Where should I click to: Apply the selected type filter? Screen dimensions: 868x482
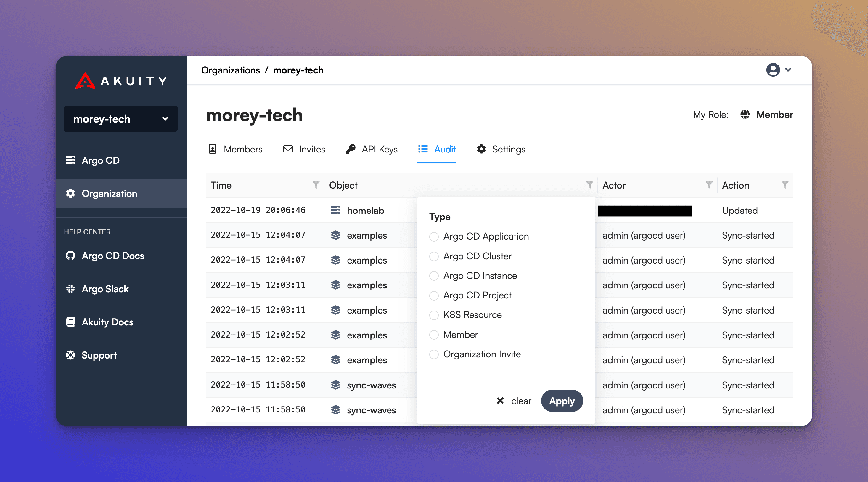tap(562, 401)
